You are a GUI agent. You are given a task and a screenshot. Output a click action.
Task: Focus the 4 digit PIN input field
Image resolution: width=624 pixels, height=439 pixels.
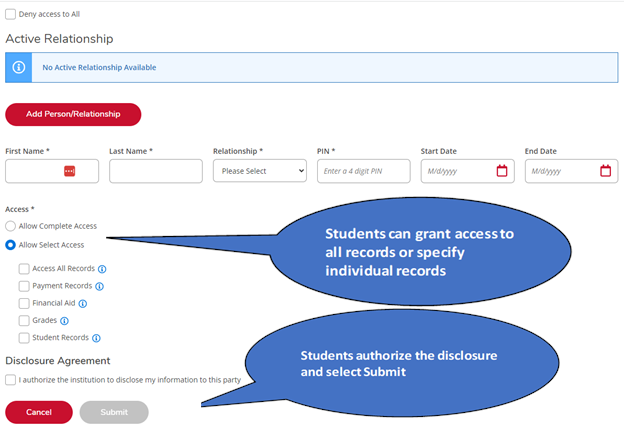click(364, 171)
